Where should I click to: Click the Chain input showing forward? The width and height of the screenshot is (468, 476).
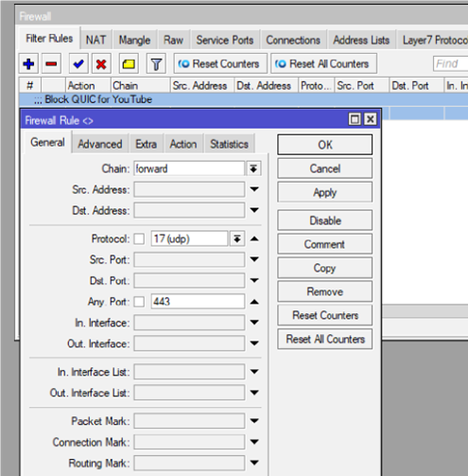coord(189,168)
